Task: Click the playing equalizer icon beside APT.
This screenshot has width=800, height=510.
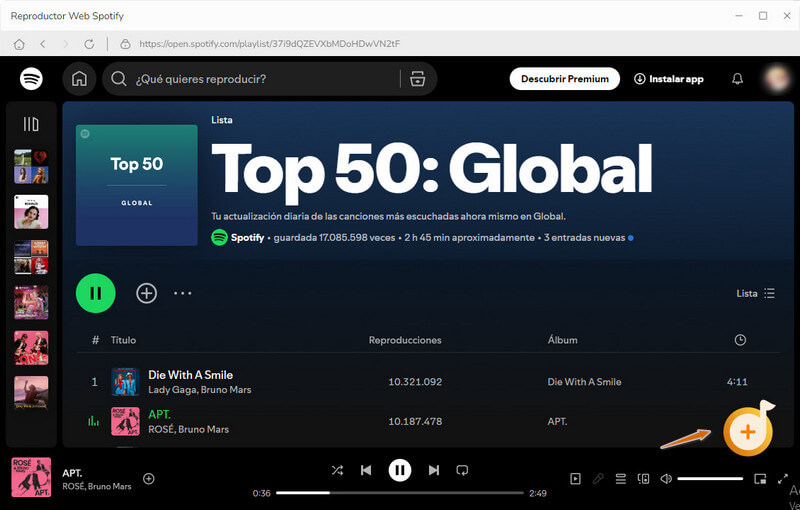Action: coord(93,421)
